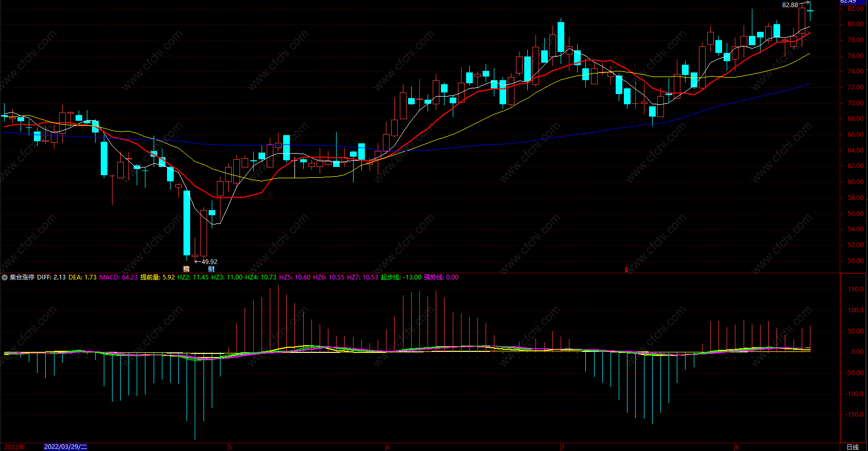Select the HZ2: 11.45 readout
The image size is (868, 451).
193,277
